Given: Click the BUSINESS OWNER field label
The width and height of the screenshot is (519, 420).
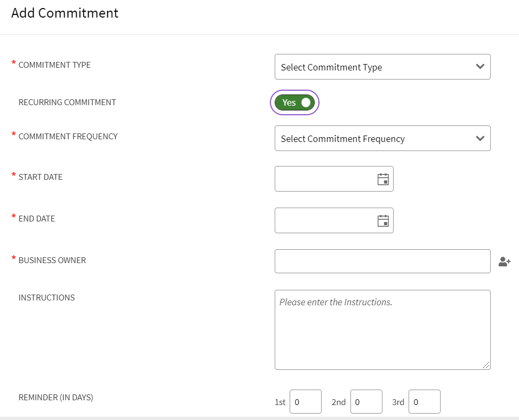Looking at the screenshot, I should pyautogui.click(x=52, y=260).
